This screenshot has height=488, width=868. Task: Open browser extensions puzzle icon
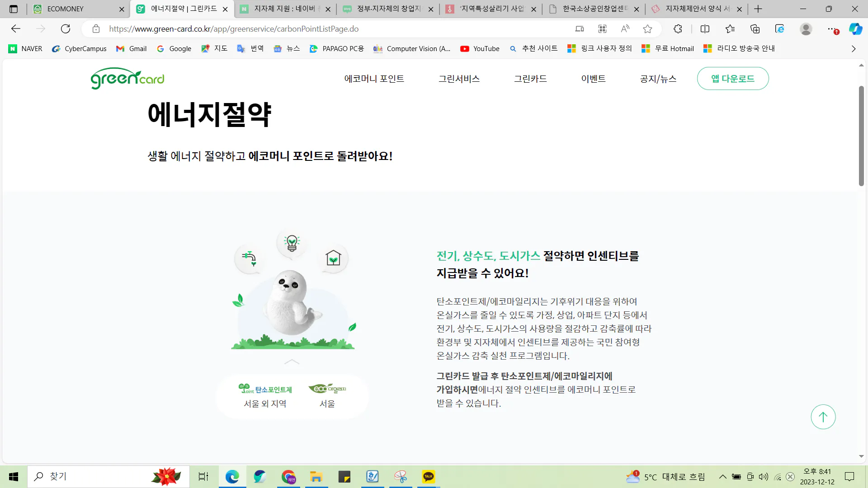point(678,29)
